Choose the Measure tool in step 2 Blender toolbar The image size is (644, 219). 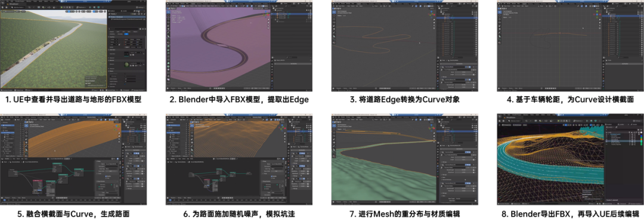pyautogui.click(x=168, y=36)
